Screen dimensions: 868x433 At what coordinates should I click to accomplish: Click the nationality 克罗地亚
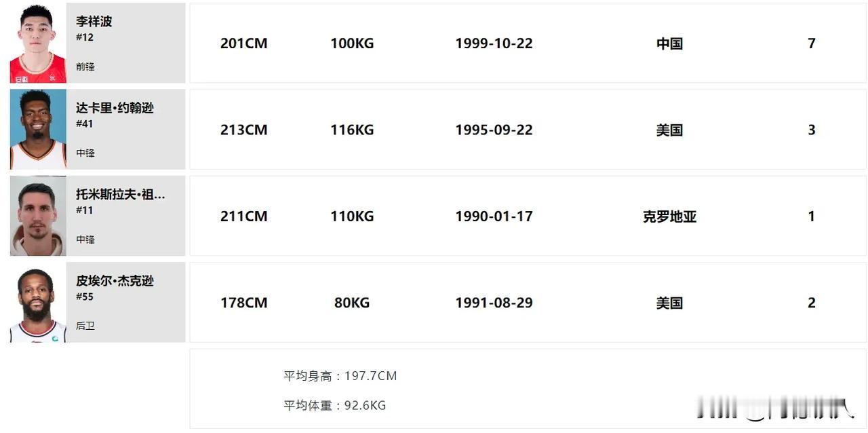pyautogui.click(x=669, y=216)
